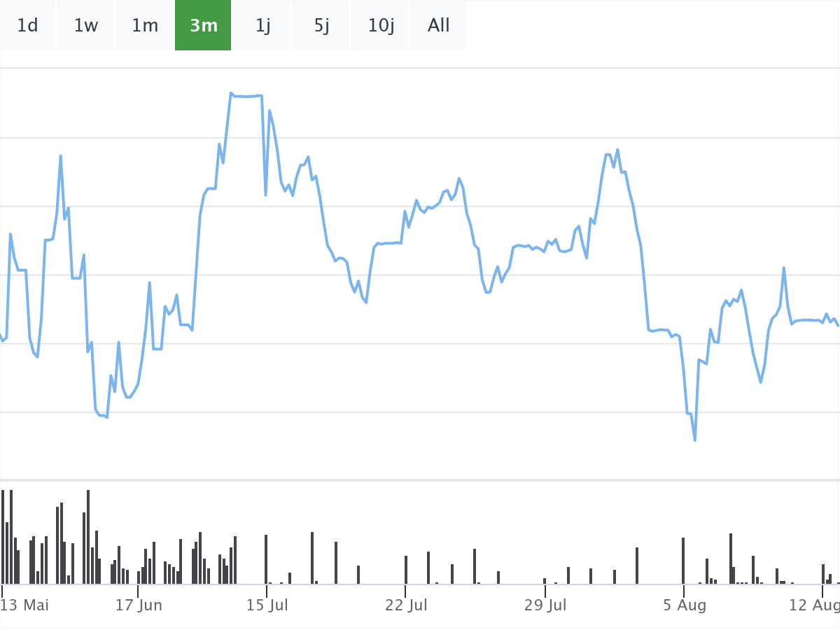Show the All time range
The height and width of the screenshot is (630, 840).
(439, 26)
